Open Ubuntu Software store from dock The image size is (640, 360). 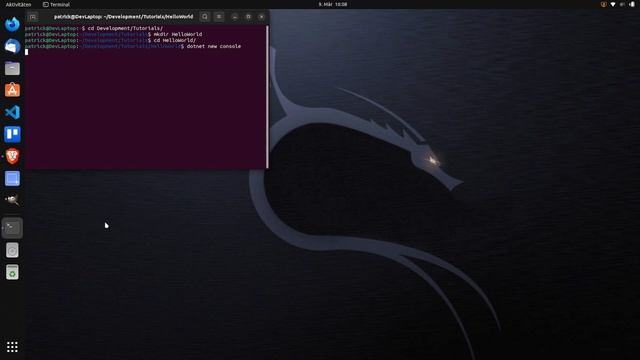12,90
